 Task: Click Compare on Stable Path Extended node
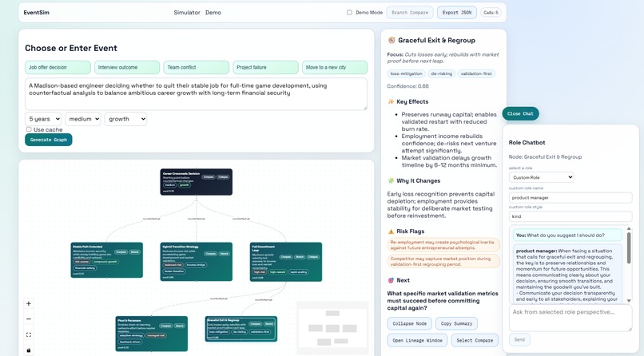click(x=121, y=251)
